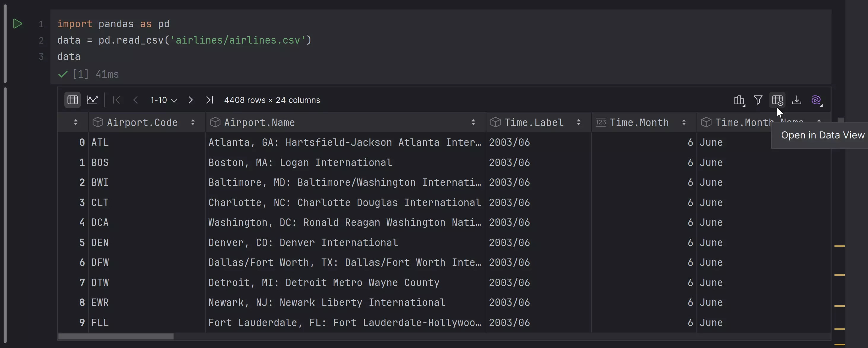Go to first page of rows
The width and height of the screenshot is (868, 348).
click(x=117, y=100)
